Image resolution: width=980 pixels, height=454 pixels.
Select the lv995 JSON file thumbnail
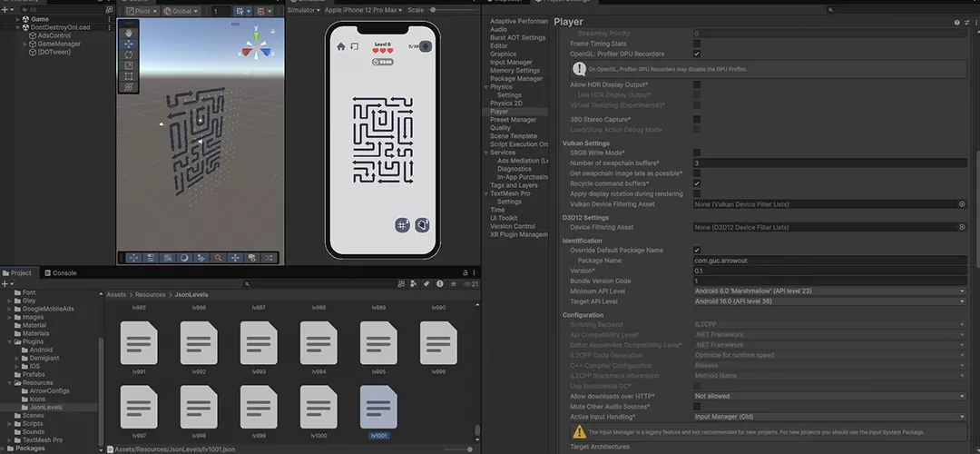tap(378, 343)
